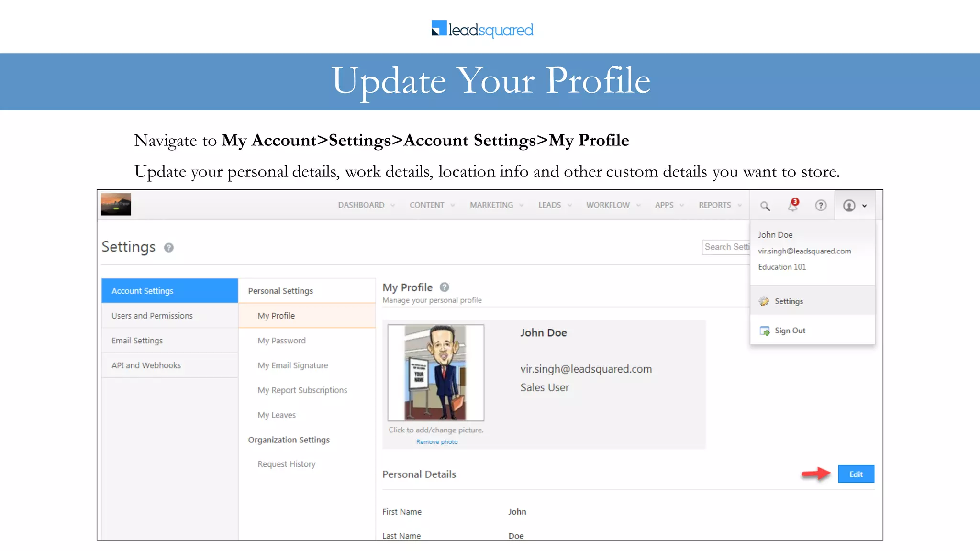This screenshot has width=980, height=551.
Task: Open Users and Permissions settings
Action: point(170,316)
